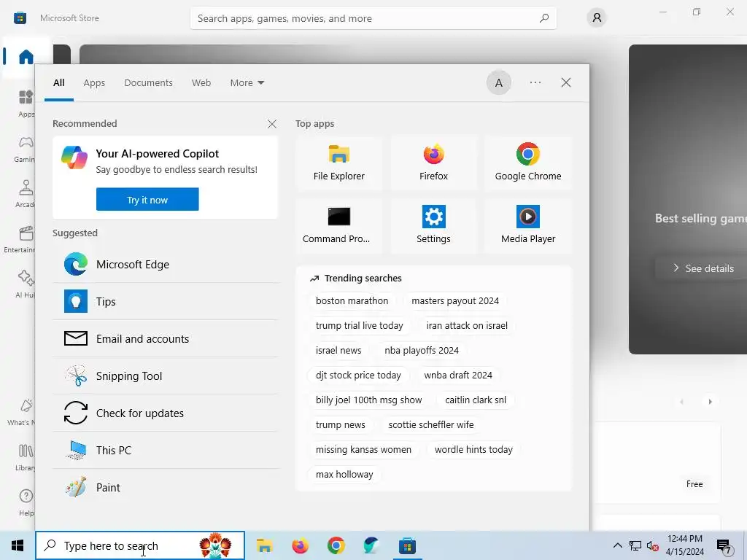Launch Snipping Tool from Suggested
The width and height of the screenshot is (747, 560).
click(x=166, y=376)
